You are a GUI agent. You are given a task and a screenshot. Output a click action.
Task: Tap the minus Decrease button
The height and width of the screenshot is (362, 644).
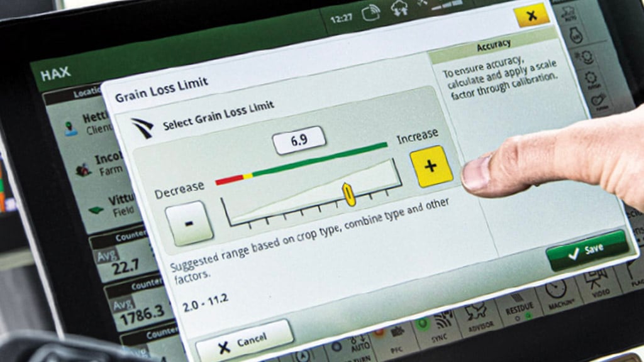[189, 223]
